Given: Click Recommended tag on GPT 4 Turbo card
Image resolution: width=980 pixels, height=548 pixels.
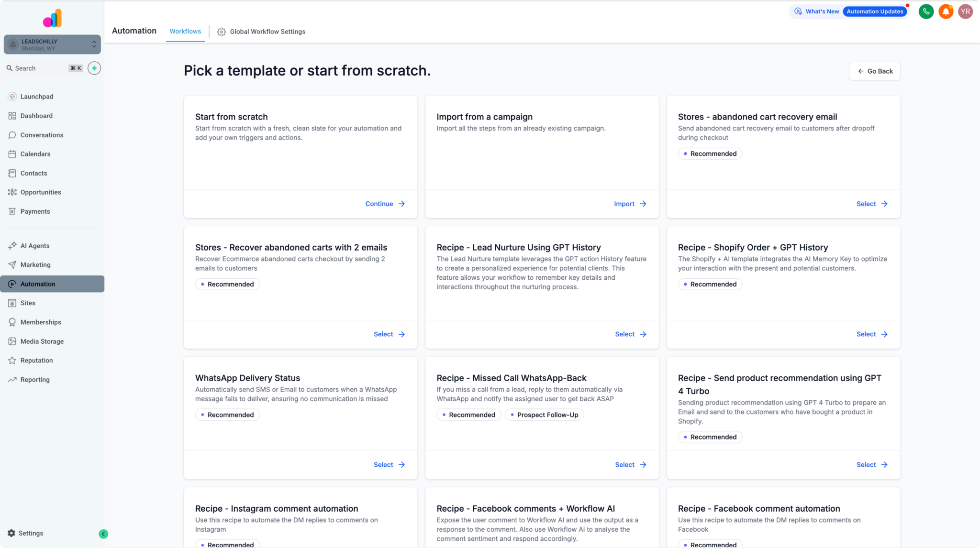Looking at the screenshot, I should pos(710,437).
